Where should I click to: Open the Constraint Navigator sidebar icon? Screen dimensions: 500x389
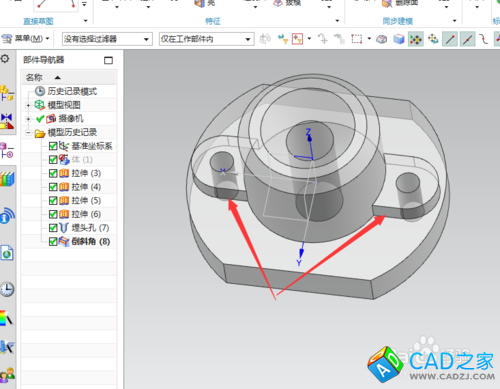7,121
